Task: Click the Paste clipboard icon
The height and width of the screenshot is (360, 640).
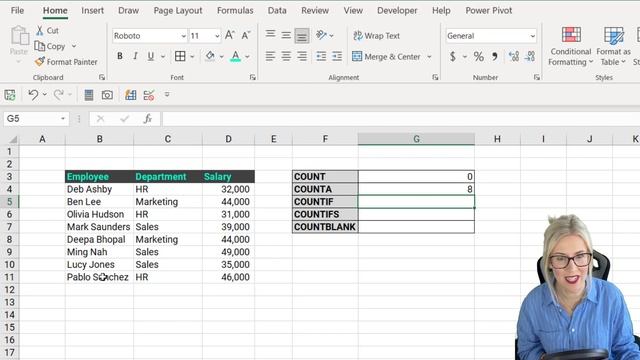Action: [x=19, y=36]
